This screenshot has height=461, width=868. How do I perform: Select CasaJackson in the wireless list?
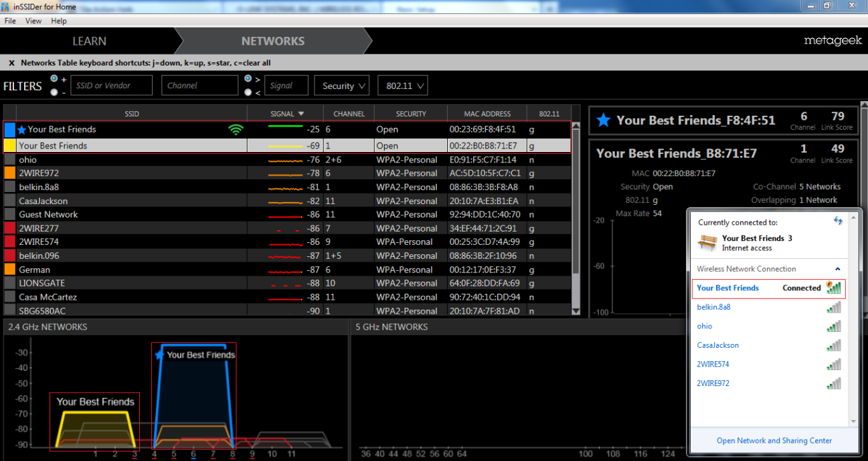[x=717, y=345]
